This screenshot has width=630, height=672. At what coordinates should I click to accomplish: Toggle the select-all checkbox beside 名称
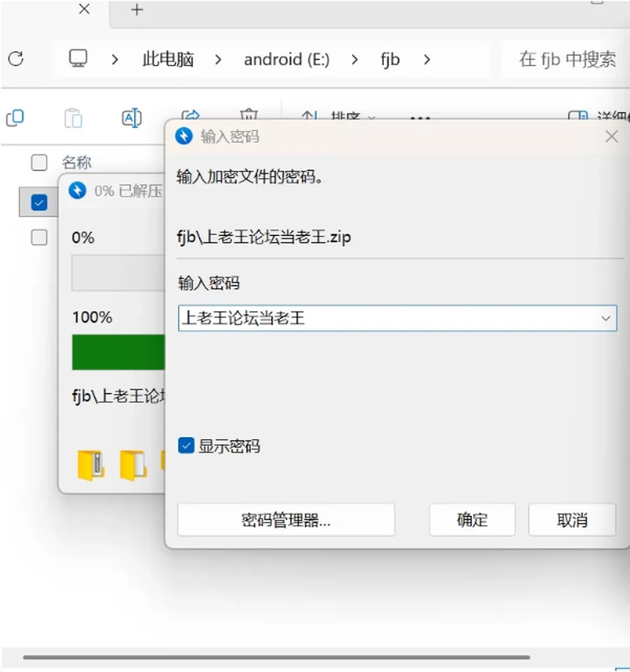(x=39, y=163)
